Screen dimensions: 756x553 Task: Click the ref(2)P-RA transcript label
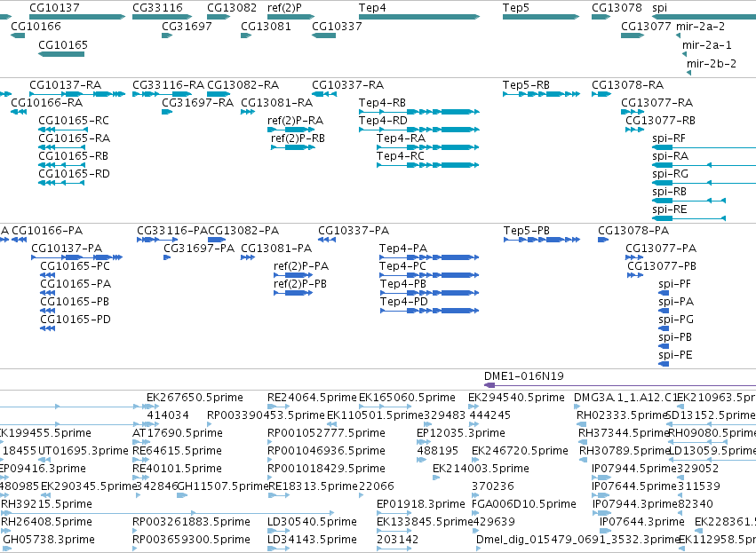[x=295, y=121]
